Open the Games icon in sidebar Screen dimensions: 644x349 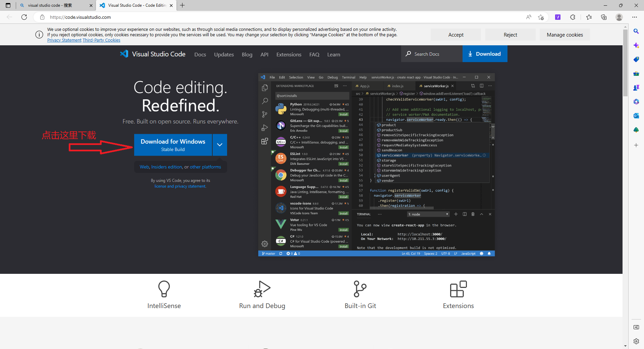[x=636, y=88]
